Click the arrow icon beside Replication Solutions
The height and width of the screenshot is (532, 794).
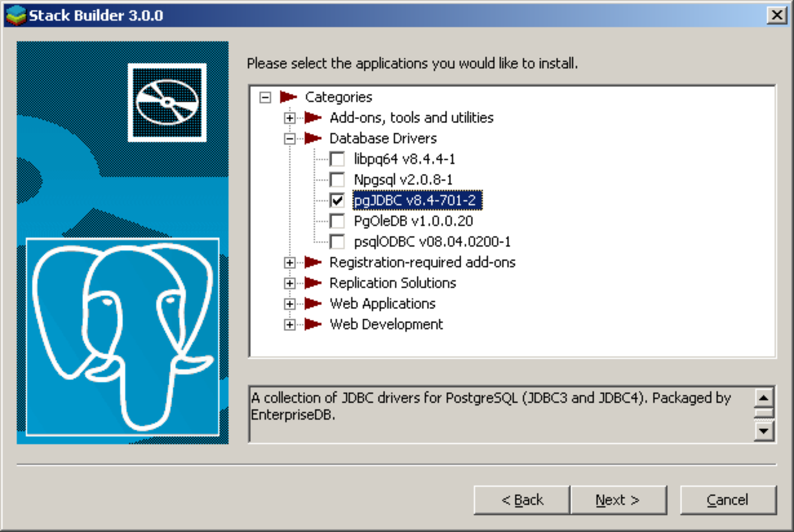tap(313, 283)
